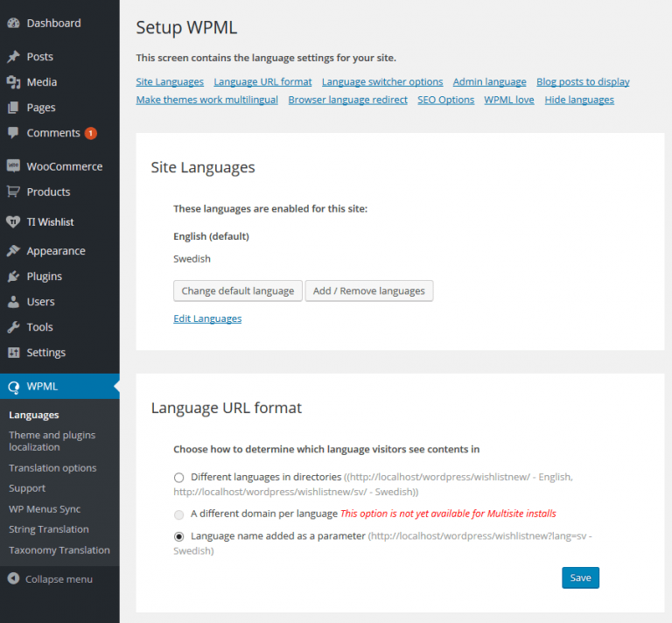Click the Swedish language text
The image size is (672, 623).
pos(192,259)
